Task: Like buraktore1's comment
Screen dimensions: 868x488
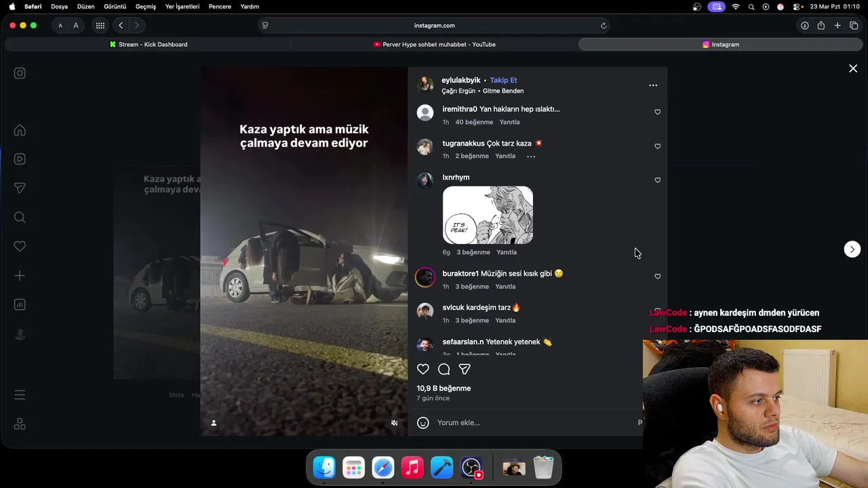Action: (x=657, y=277)
